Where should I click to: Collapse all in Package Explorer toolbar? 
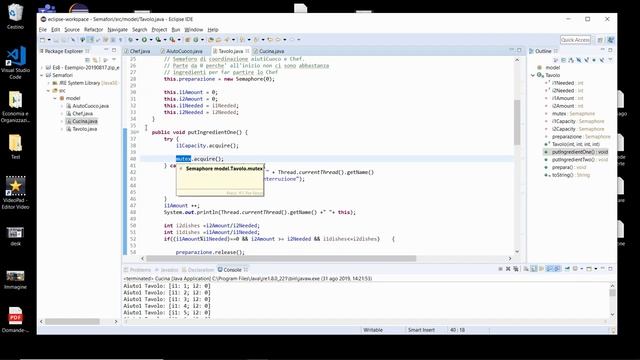pos(87,60)
